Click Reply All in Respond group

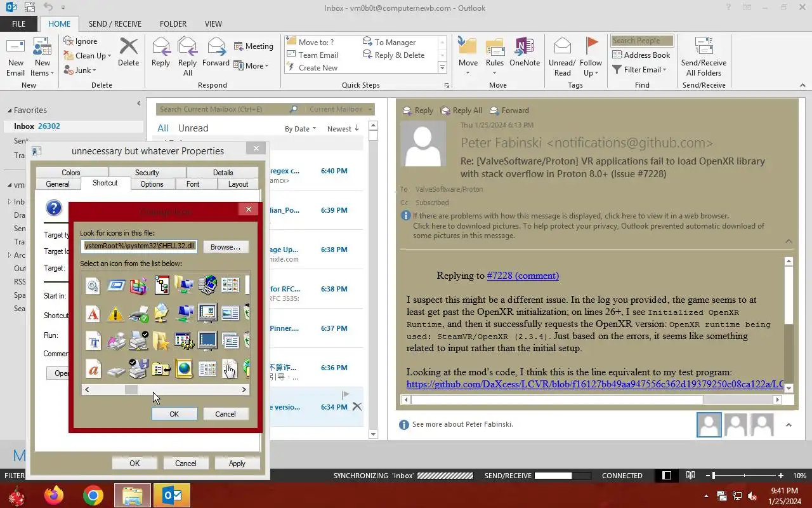(x=187, y=57)
